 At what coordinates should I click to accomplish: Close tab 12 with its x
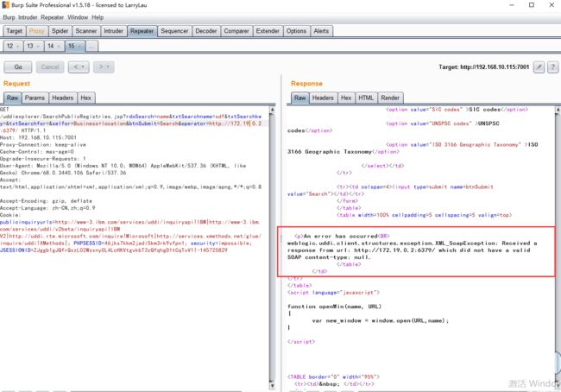coord(18,46)
